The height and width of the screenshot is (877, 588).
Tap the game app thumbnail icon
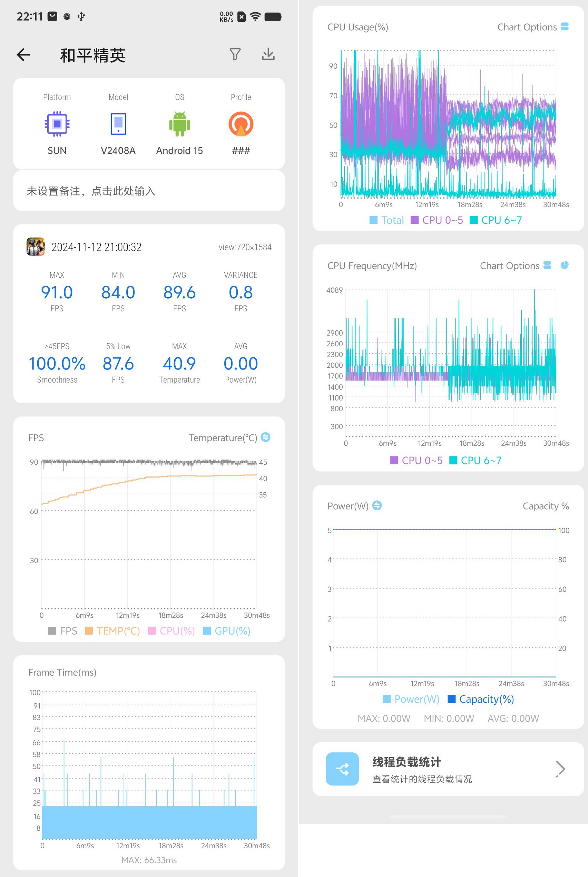coord(36,247)
